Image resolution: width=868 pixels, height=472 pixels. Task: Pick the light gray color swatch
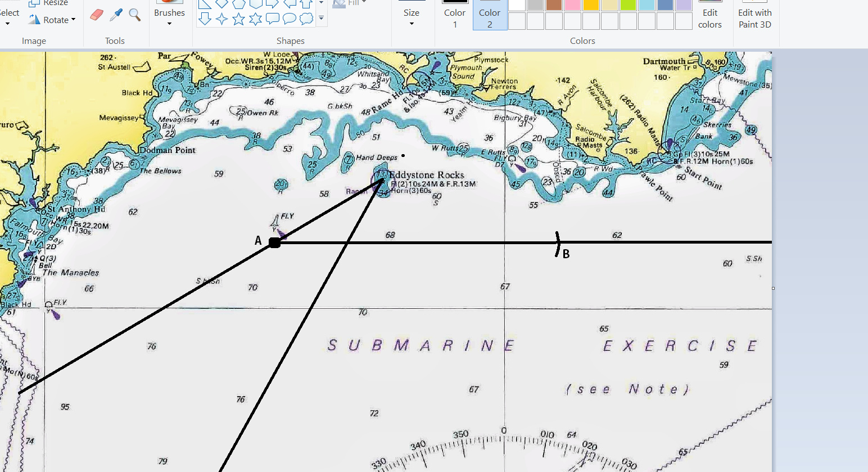click(x=536, y=5)
